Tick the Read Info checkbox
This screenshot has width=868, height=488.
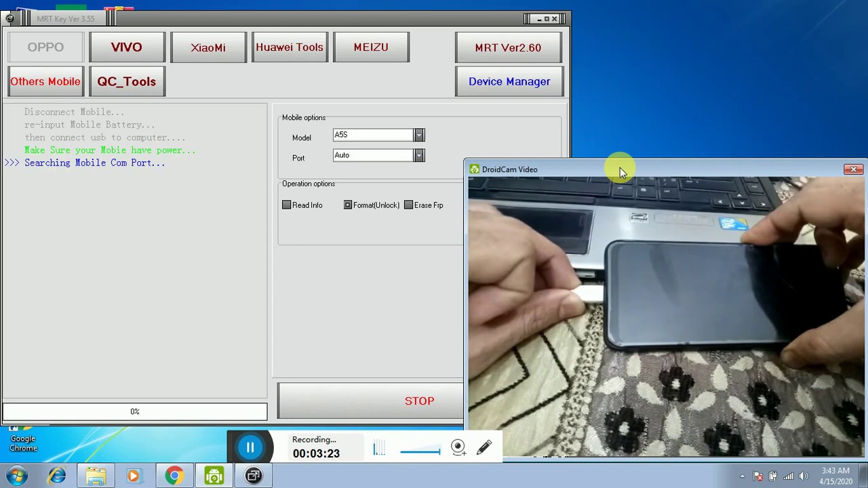(286, 205)
